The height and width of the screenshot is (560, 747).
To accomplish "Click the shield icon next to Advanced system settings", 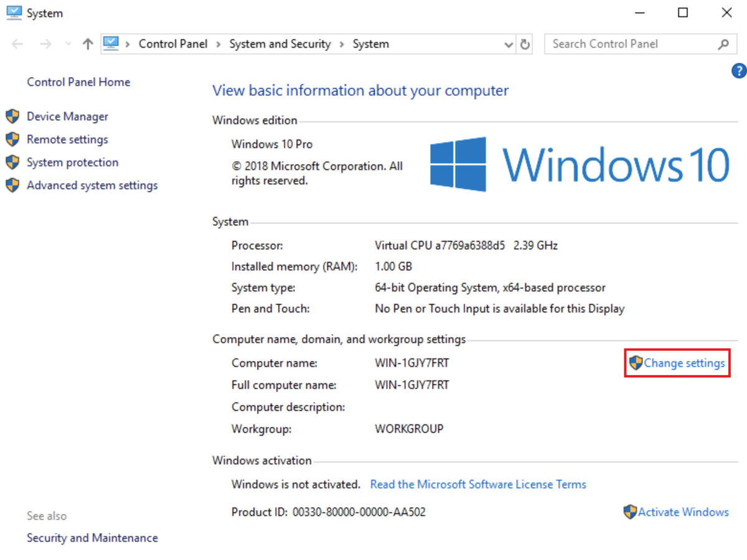I will 12,185.
